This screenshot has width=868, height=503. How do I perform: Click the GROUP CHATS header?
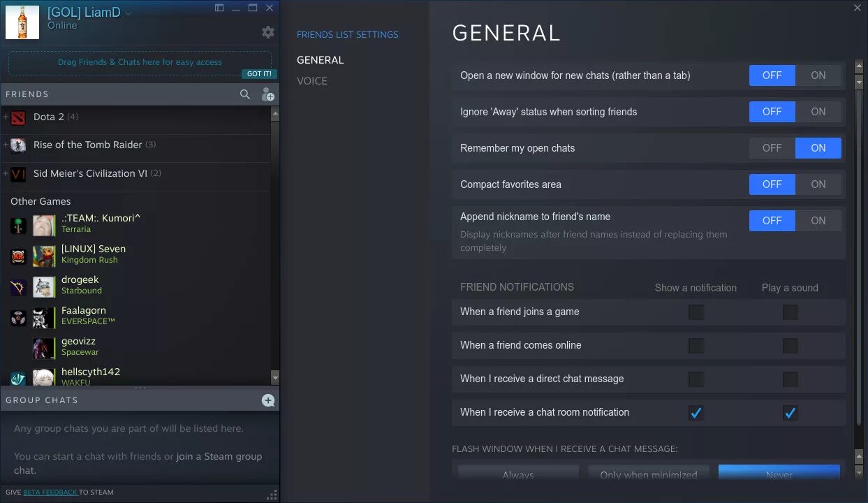(42, 400)
